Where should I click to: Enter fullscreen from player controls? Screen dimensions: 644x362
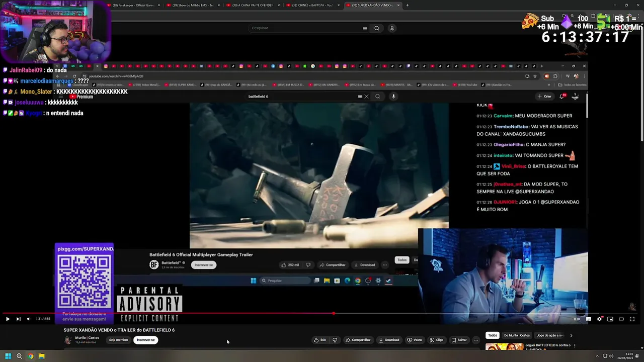point(632,319)
